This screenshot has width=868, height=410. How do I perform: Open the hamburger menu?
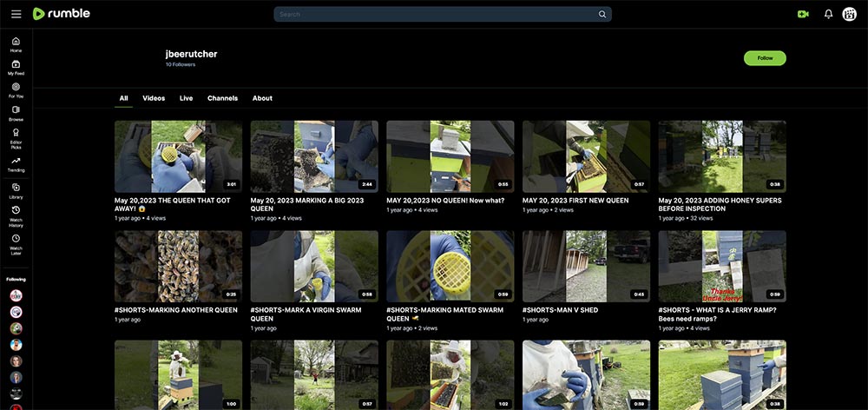pyautogui.click(x=16, y=14)
